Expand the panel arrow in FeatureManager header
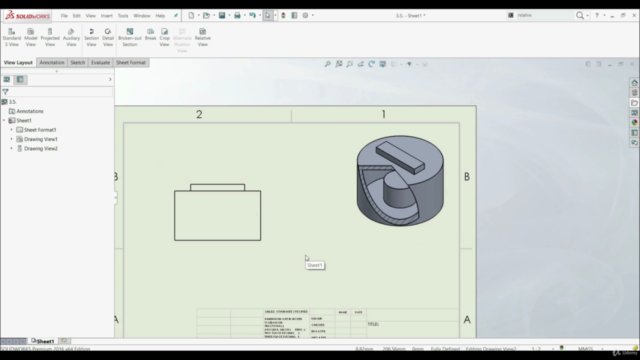The height and width of the screenshot is (360, 640). pos(110,80)
